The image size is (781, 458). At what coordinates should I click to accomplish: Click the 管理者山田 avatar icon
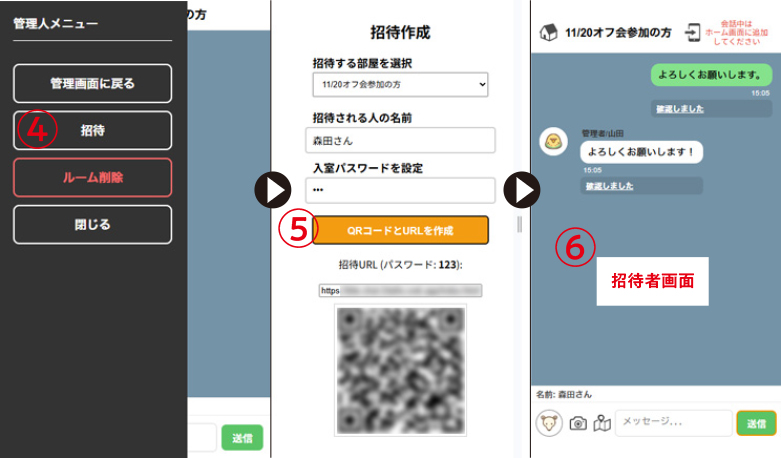pyautogui.click(x=553, y=142)
